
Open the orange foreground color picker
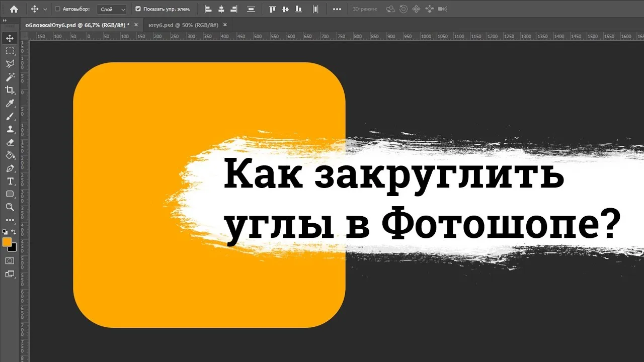[x=7, y=242]
